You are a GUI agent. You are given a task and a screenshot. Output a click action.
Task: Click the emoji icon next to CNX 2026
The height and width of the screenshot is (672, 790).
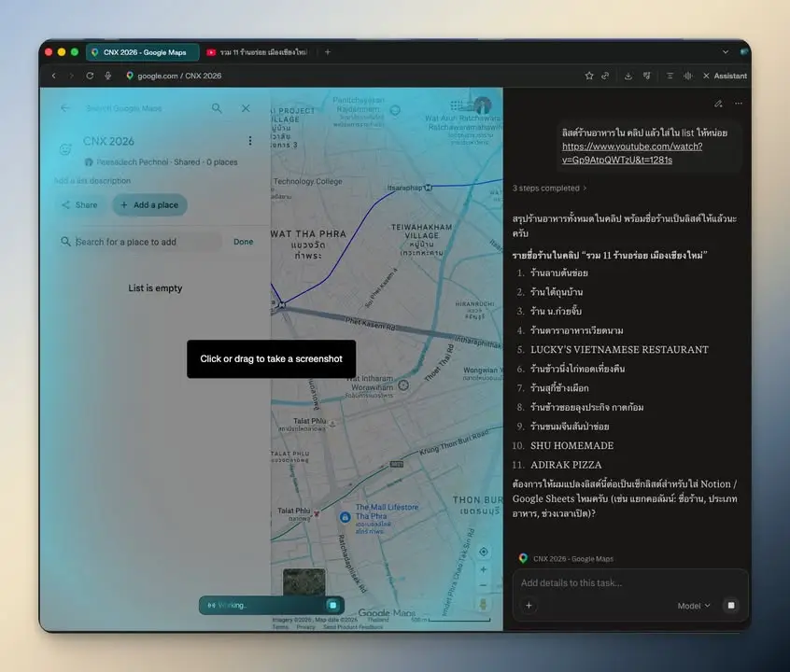coord(65,149)
